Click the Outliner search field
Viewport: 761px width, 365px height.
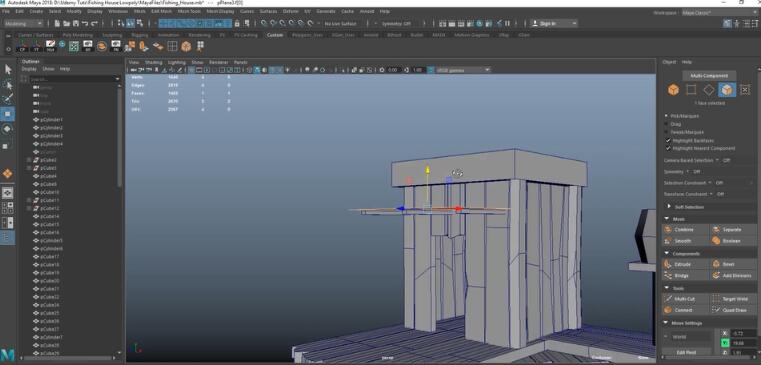[74, 79]
